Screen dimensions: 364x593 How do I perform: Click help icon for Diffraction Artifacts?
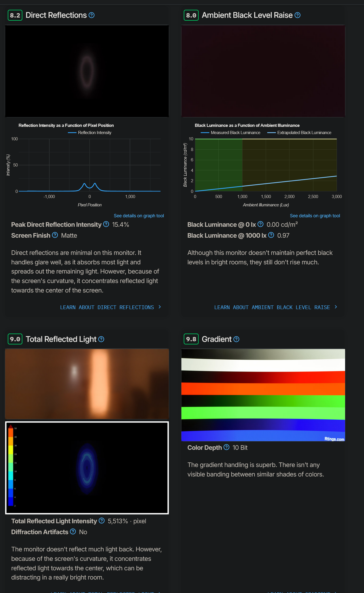coord(73,532)
